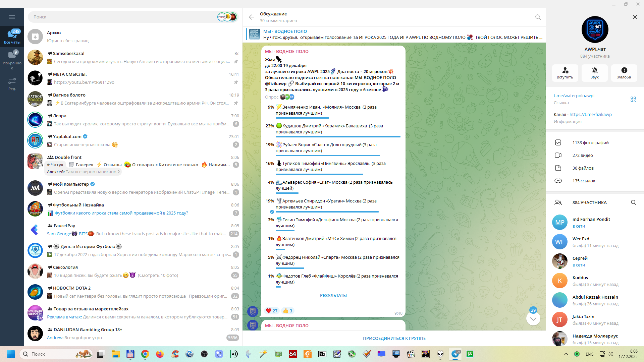Mute sound with the Звук button
This screenshot has height=362, width=644.
(594, 73)
